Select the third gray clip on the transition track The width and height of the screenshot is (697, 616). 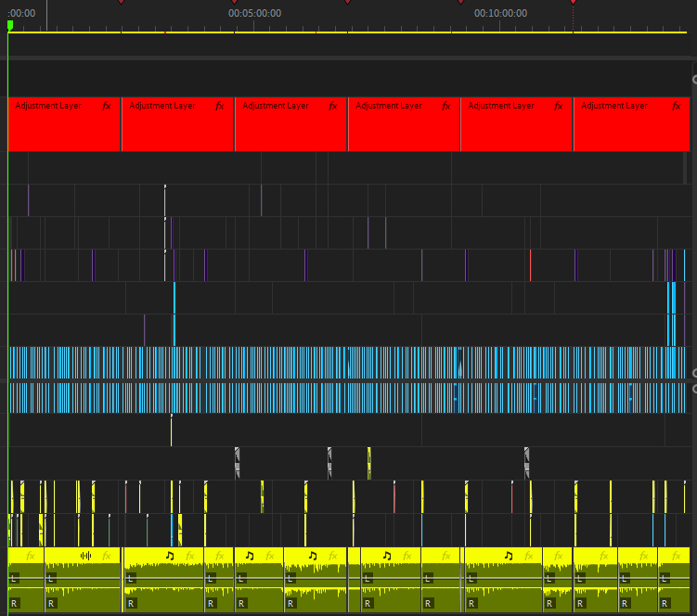tap(527, 463)
